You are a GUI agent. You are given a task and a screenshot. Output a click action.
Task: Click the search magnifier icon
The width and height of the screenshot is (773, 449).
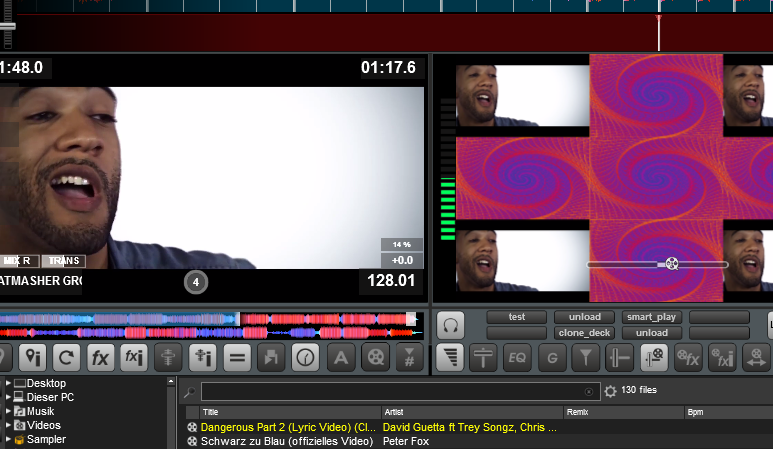point(189,392)
